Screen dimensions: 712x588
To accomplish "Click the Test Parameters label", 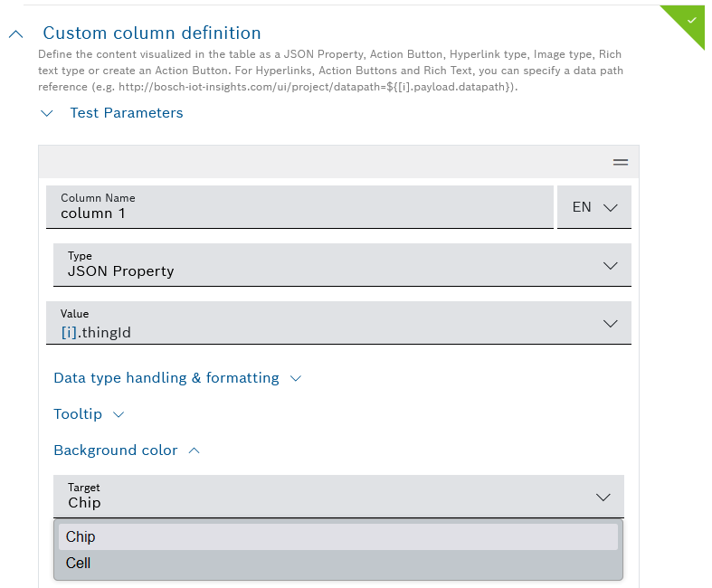I will point(127,113).
